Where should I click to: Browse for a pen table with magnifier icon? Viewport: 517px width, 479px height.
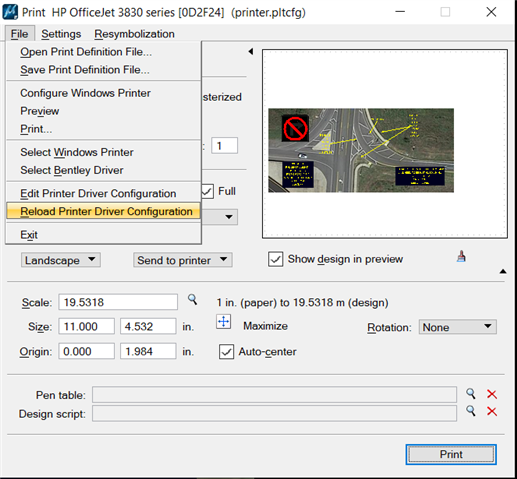(x=471, y=394)
